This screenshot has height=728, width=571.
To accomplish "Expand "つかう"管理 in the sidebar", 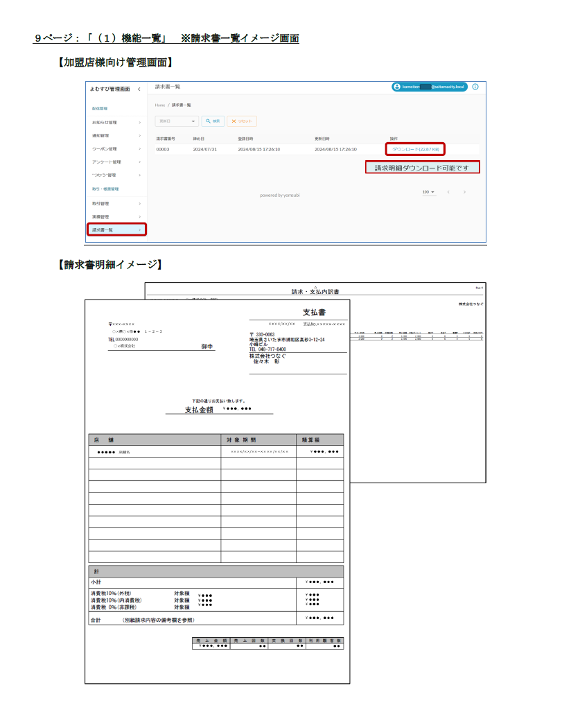I will [x=116, y=175].
